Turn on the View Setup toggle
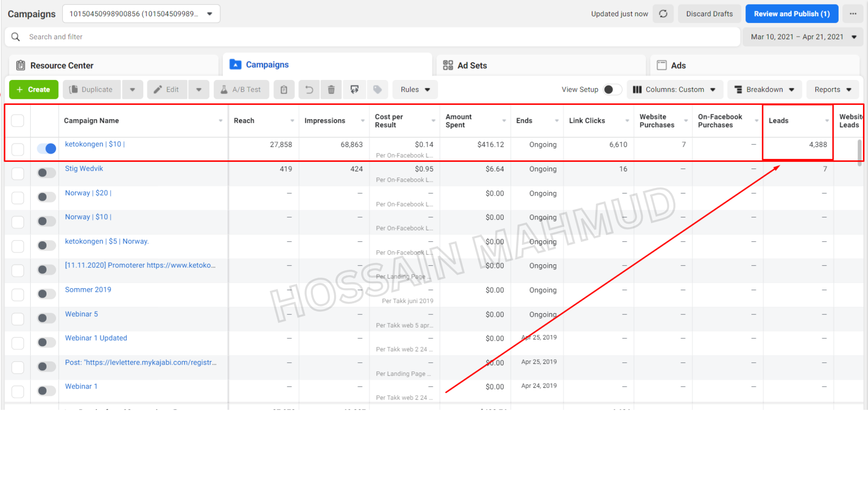 [x=613, y=89]
